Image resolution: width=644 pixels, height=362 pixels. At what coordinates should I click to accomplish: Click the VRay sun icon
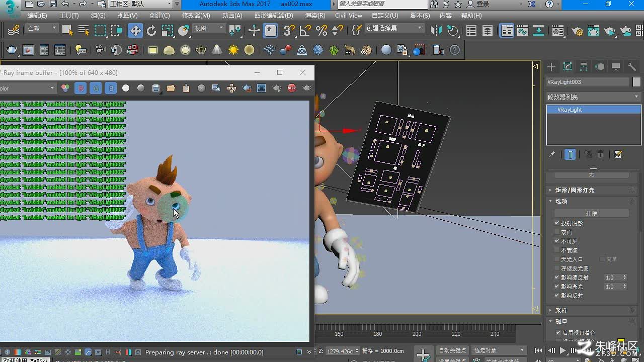coord(233,50)
